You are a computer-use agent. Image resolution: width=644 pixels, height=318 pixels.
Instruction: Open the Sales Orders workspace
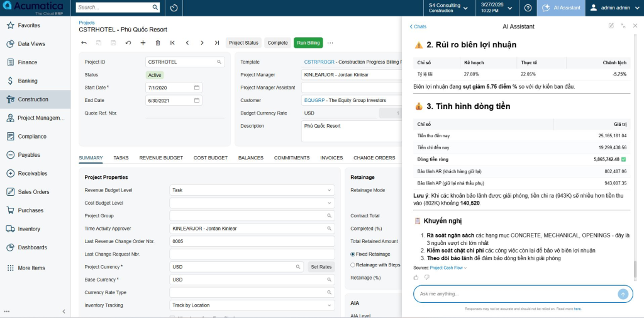click(35, 192)
